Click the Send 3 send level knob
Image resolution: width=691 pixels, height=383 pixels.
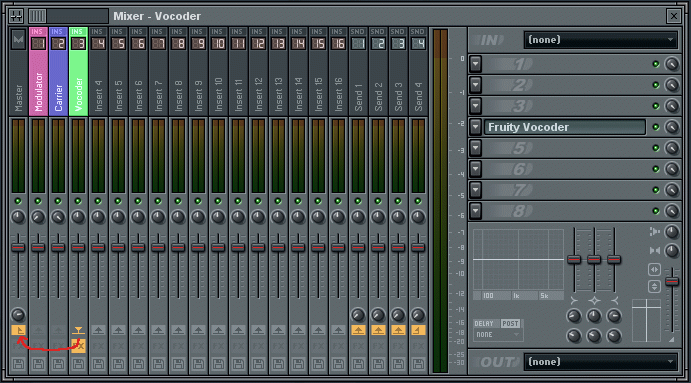398,315
